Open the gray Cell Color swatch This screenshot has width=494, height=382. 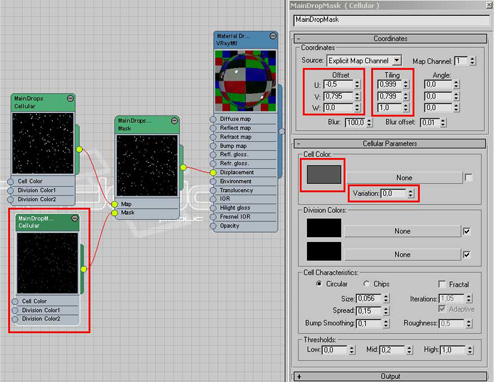click(324, 175)
